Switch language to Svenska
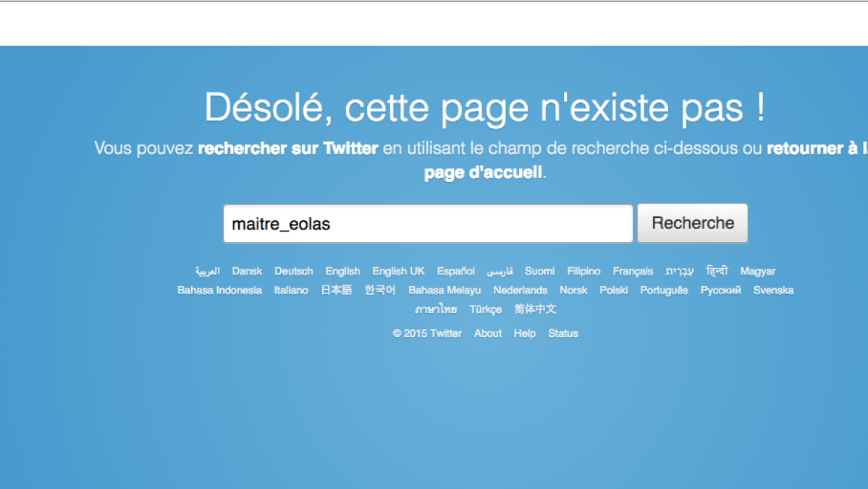The image size is (868, 489). coord(773,291)
